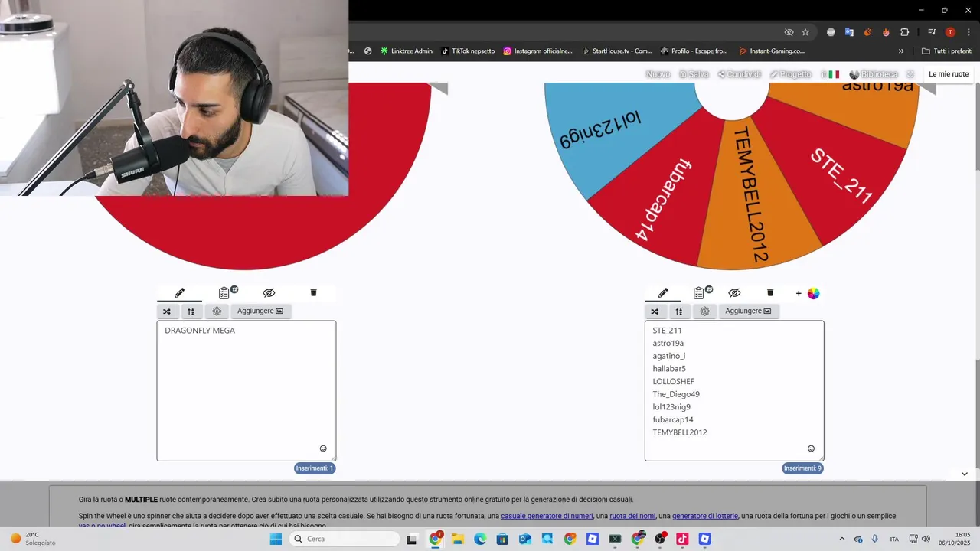Click the STE_211 entry in the list
Image resolution: width=980 pixels, height=551 pixels.
point(667,331)
